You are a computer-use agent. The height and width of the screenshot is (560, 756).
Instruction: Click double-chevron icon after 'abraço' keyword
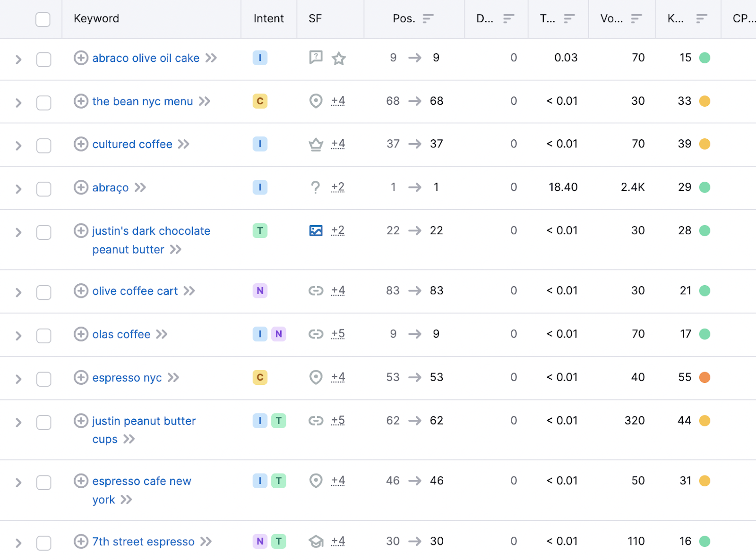click(140, 187)
